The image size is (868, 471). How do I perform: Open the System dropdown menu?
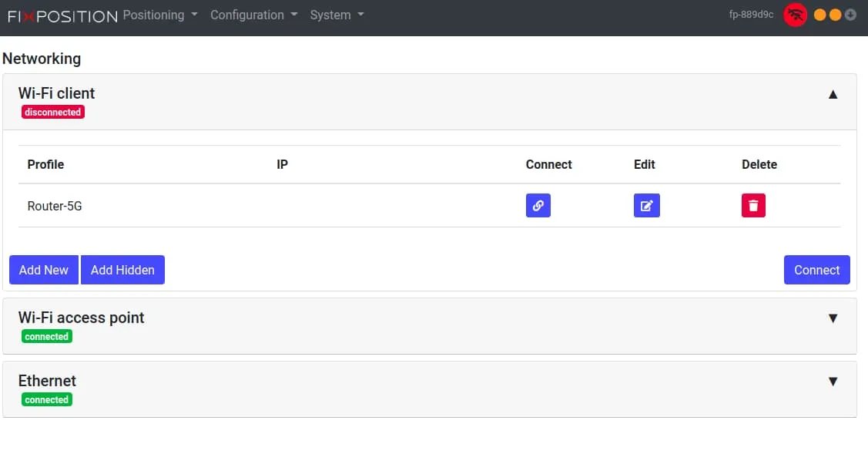pyautogui.click(x=337, y=15)
